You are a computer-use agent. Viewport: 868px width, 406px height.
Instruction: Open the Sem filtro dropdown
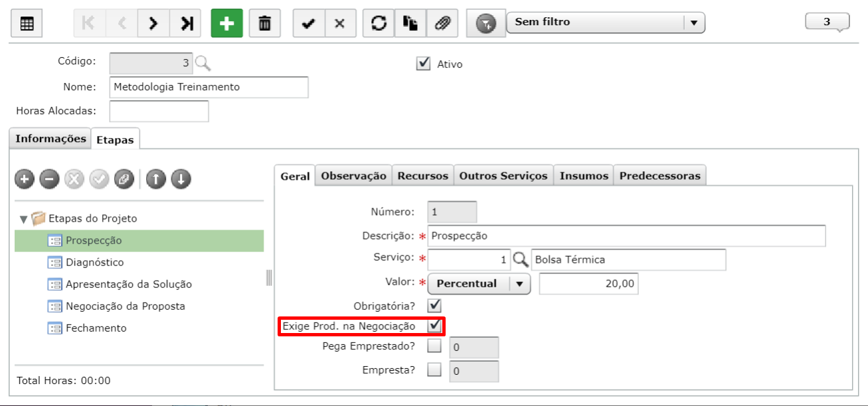click(x=605, y=23)
